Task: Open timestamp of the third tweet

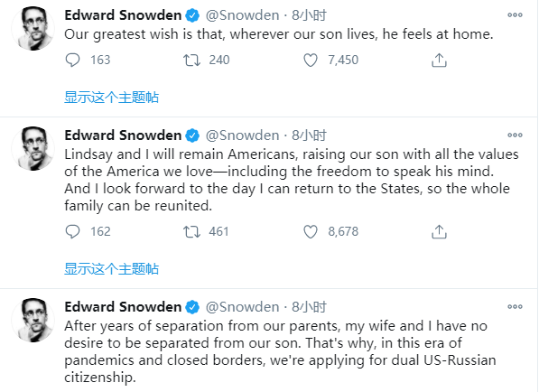Action: click(309, 307)
